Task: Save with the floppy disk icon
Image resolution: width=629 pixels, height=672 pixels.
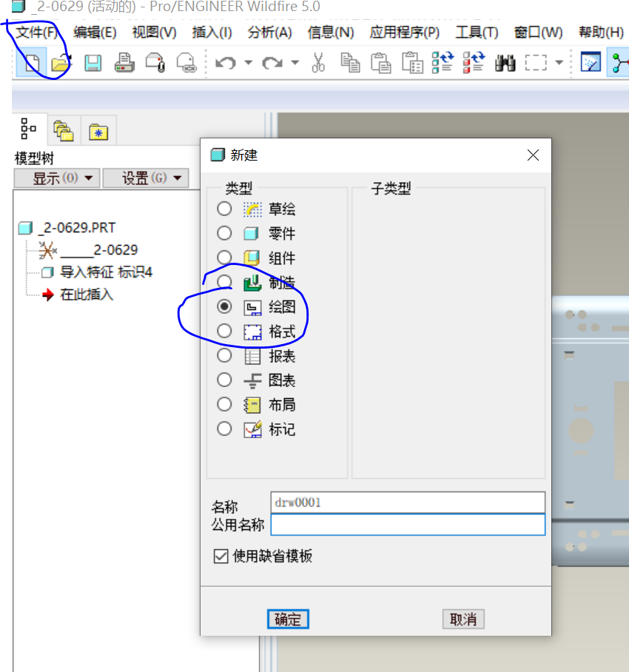Action: point(92,63)
